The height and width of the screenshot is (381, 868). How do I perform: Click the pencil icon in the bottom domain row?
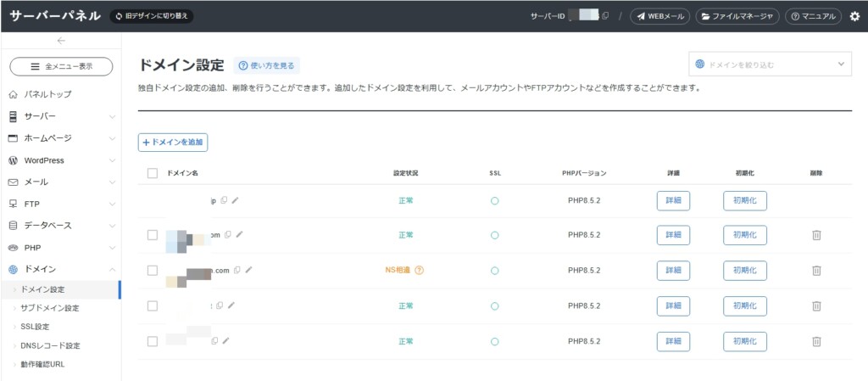(225, 341)
